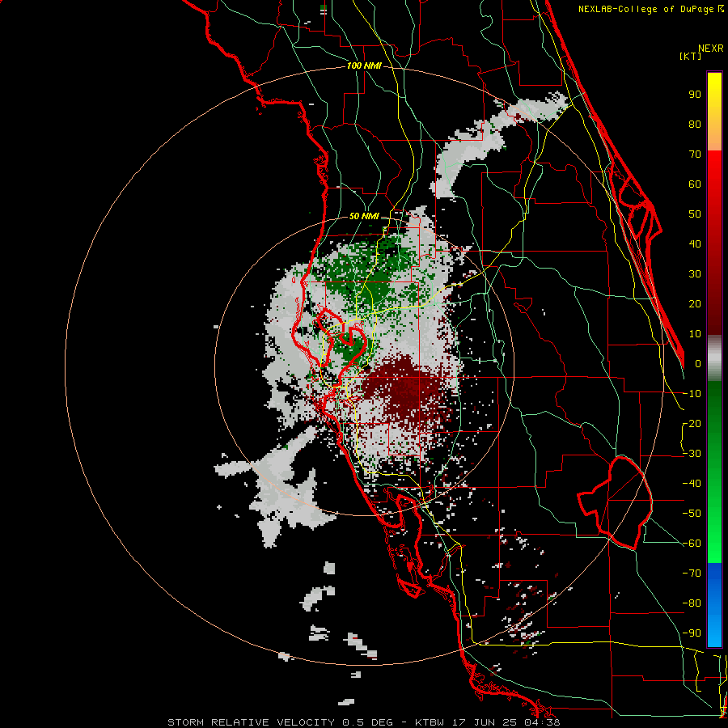Select the -50 value on velocity scale
Screen dimensions: 728x728
point(692,514)
